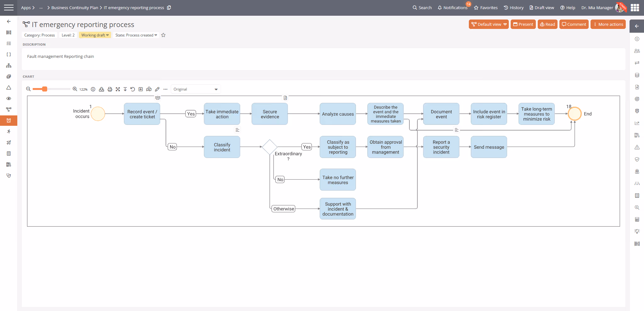The width and height of the screenshot is (644, 311).
Task: Open the lightbulb icon in right sidebar
Action: 637,231
